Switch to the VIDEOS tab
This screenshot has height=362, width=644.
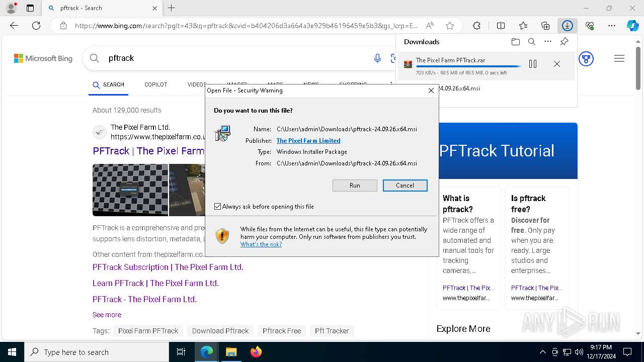point(197,84)
